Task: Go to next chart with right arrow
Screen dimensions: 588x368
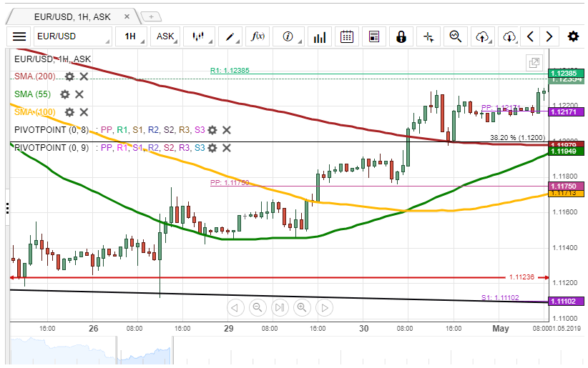Action: click(549, 36)
